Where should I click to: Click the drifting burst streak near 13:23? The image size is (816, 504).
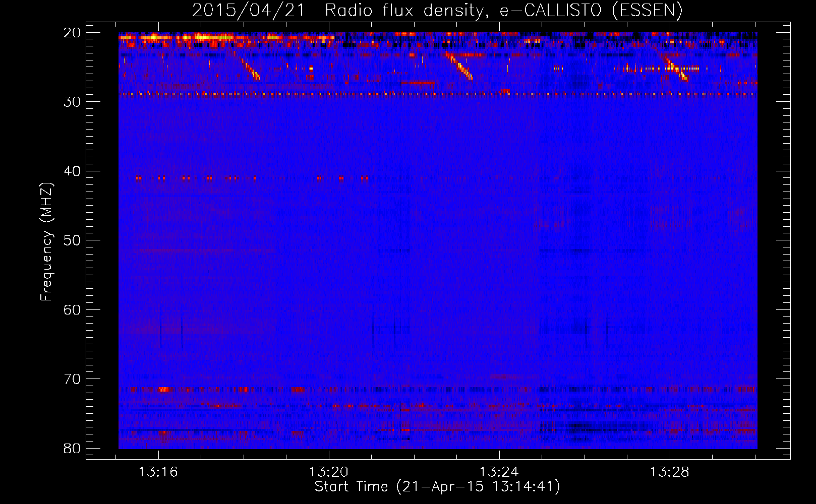point(460,67)
